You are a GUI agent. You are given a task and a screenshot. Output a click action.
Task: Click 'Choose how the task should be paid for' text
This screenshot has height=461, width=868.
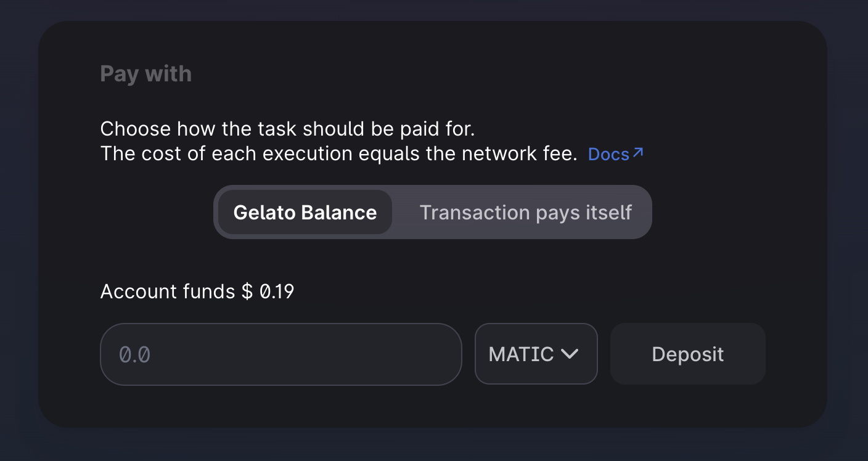click(288, 129)
